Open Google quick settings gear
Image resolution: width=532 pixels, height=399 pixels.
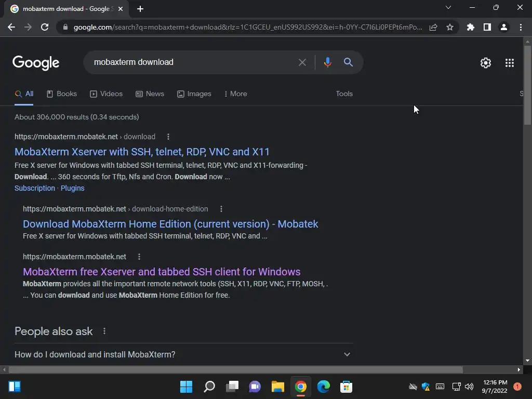486,63
